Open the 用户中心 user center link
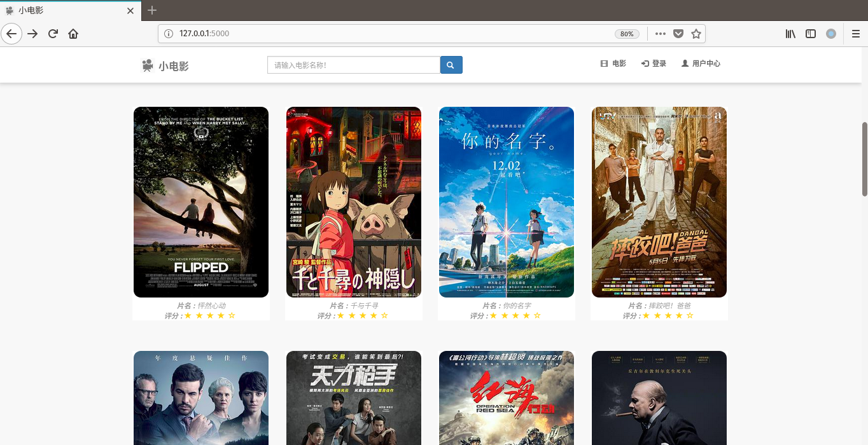The image size is (868, 445). [x=701, y=64]
